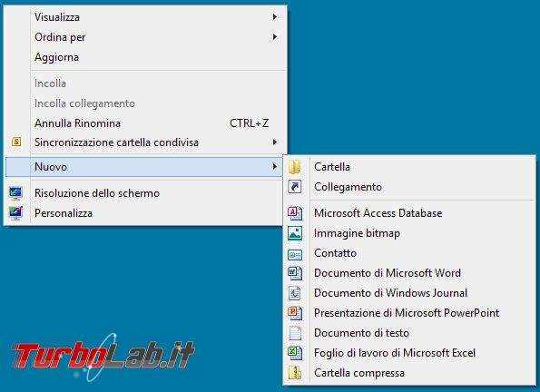The height and width of the screenshot is (392, 540).
Task: Click the Windows Journal document icon
Action: (295, 293)
